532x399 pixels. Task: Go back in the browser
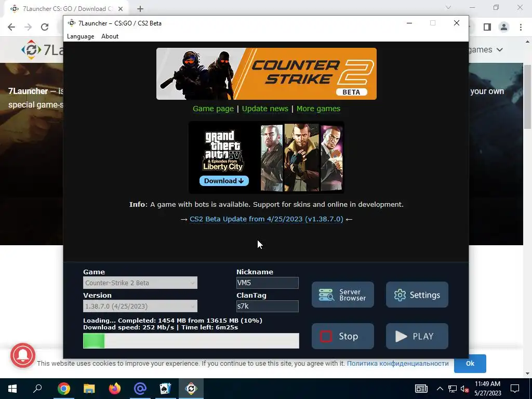pos(11,27)
